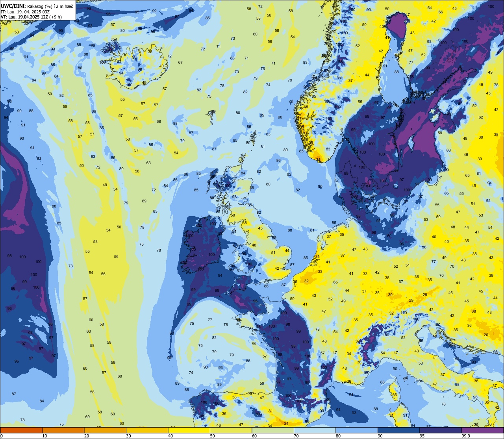Click the legend tick label "80"
504x439 pixels.
[338, 436]
